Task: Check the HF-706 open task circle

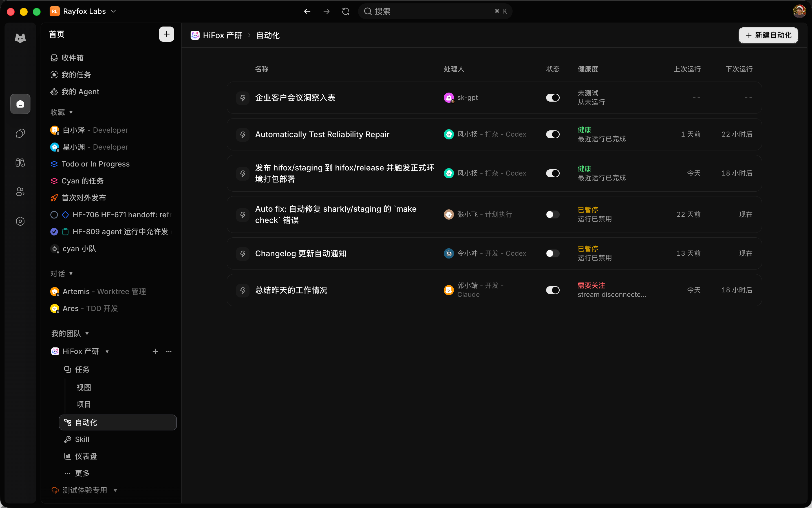Action: (x=54, y=215)
